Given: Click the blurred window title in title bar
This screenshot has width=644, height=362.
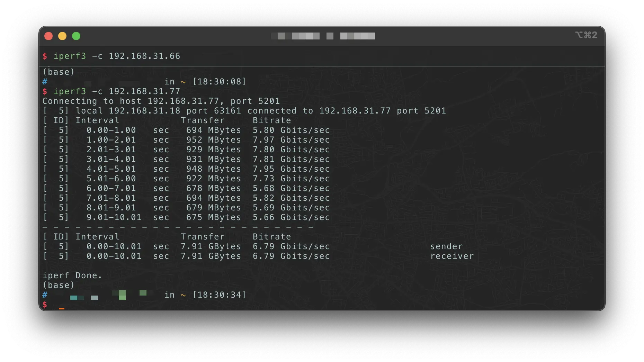Looking at the screenshot, I should tap(323, 36).
